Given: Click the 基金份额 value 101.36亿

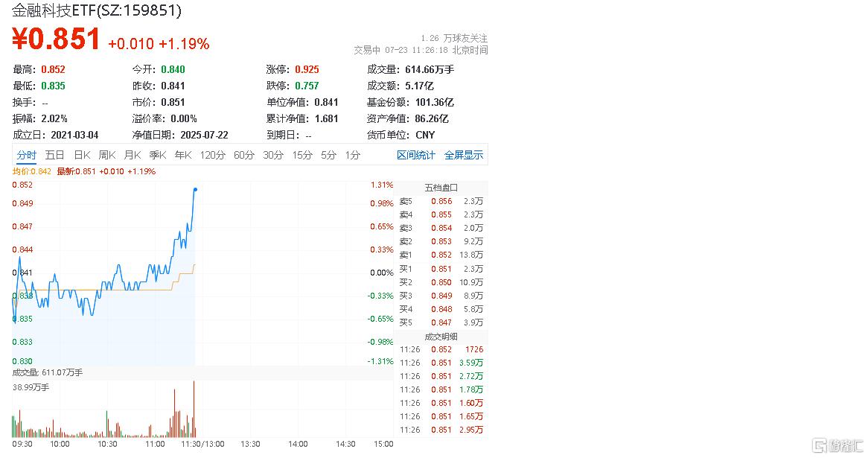Looking at the screenshot, I should [x=435, y=103].
